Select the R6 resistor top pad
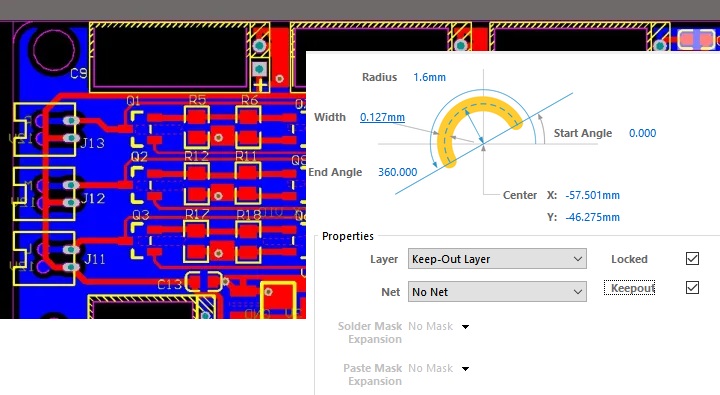Image resolution: width=720 pixels, height=395 pixels. click(x=248, y=115)
